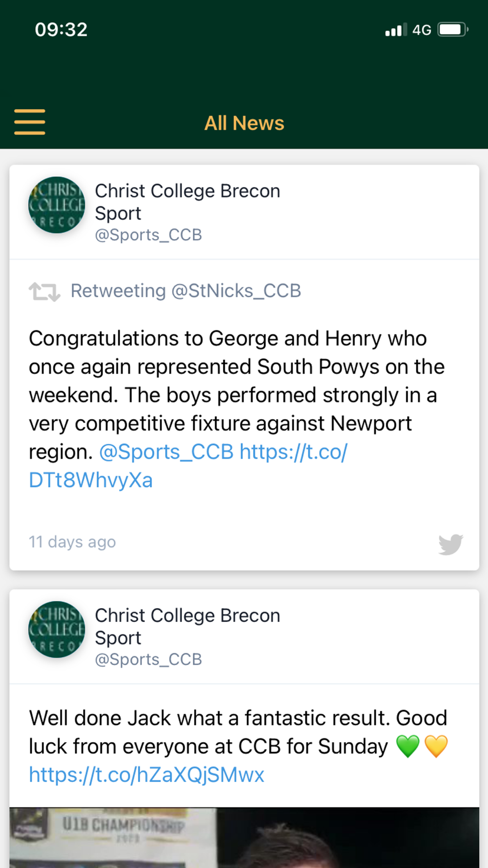
Task: Open the hamburger navigation menu
Action: point(30,122)
